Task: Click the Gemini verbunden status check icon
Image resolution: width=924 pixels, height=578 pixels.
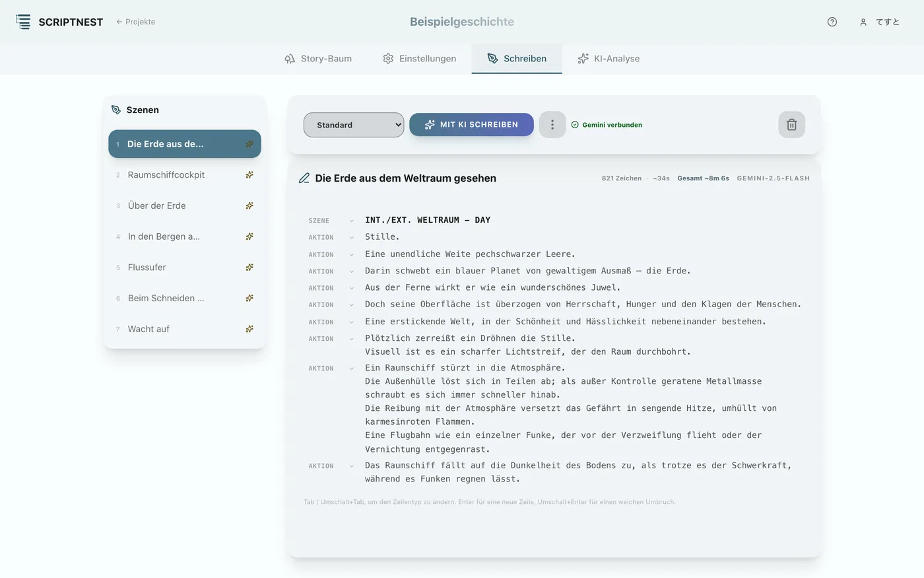Action: pos(575,125)
